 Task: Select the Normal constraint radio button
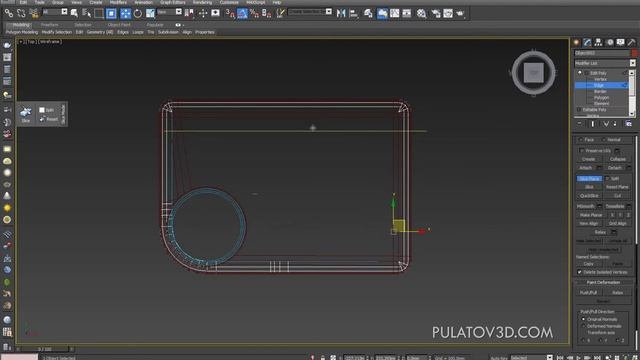(604, 140)
